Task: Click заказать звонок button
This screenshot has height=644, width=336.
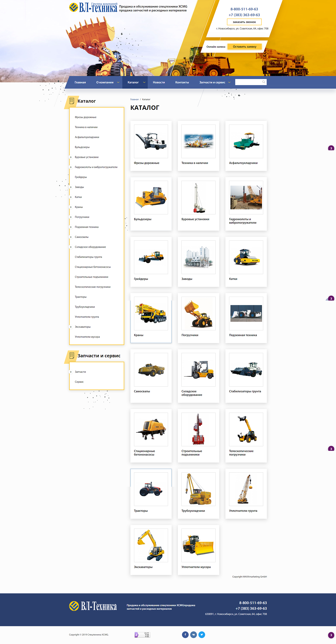Action: pos(244,22)
